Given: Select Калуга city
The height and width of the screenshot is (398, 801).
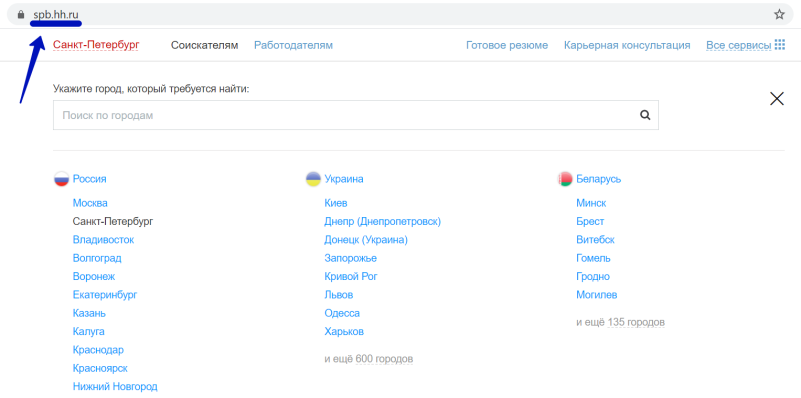Looking at the screenshot, I should tap(88, 332).
